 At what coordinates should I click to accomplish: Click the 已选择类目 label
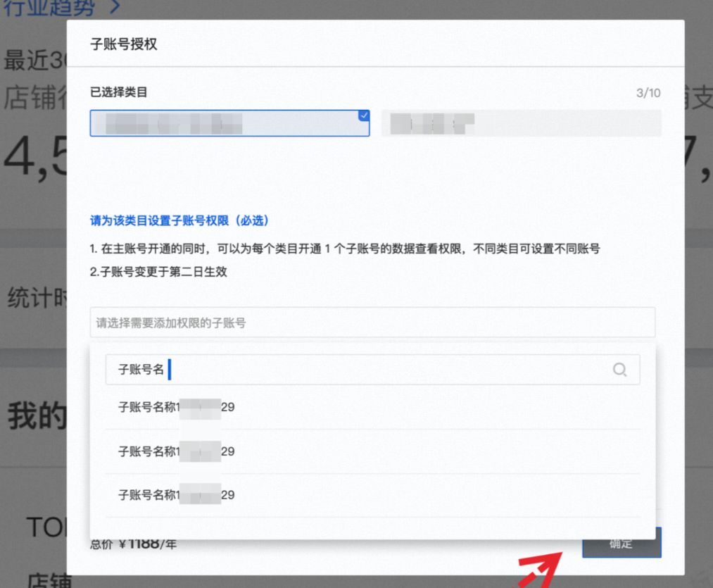119,92
